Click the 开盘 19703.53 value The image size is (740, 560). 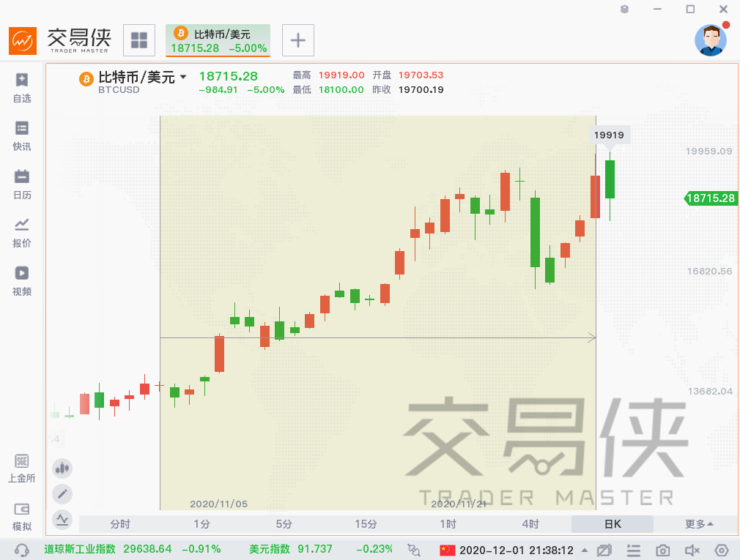coord(421,75)
